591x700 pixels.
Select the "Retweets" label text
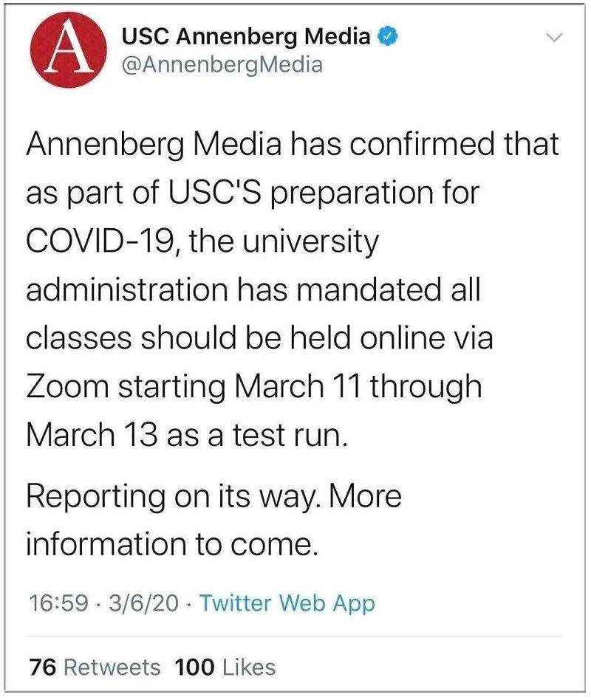point(112,668)
